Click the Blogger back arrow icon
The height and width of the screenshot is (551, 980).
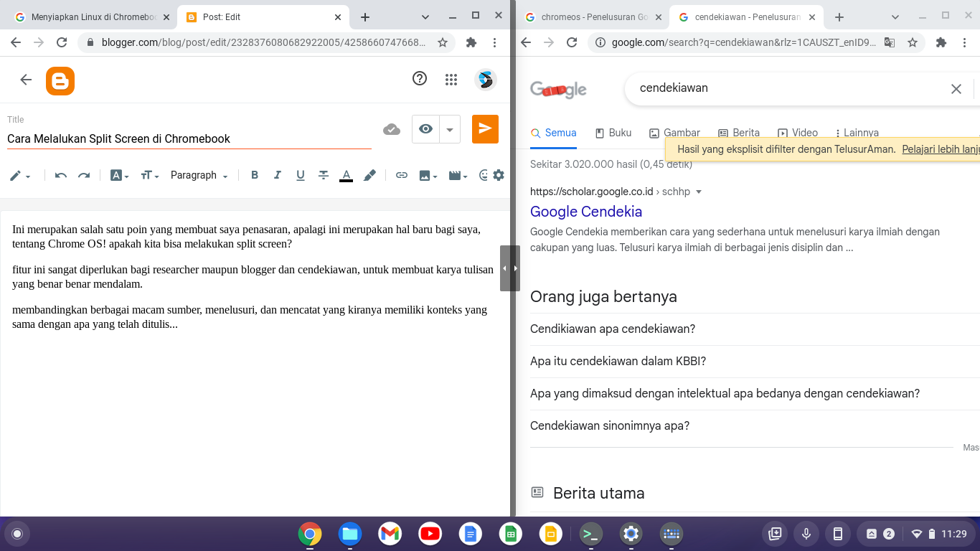[x=26, y=80]
